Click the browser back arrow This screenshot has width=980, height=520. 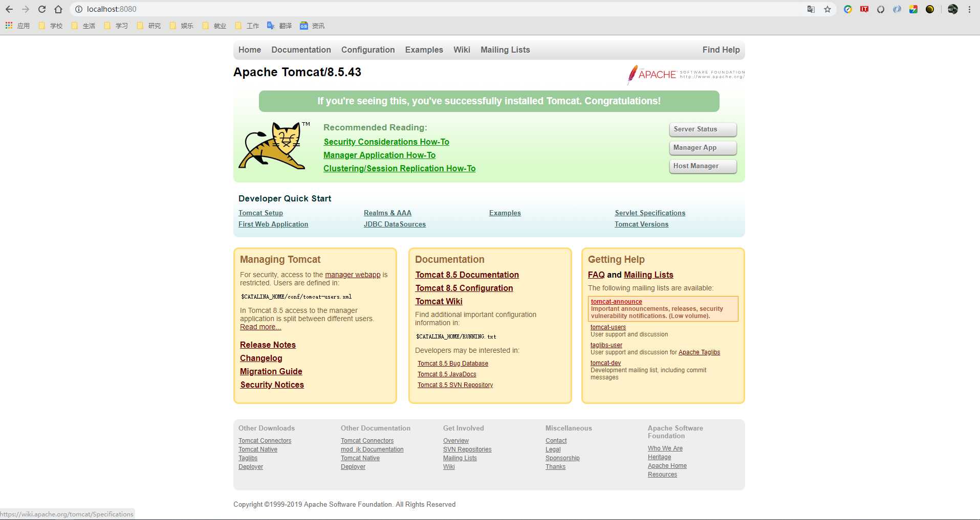[9, 9]
